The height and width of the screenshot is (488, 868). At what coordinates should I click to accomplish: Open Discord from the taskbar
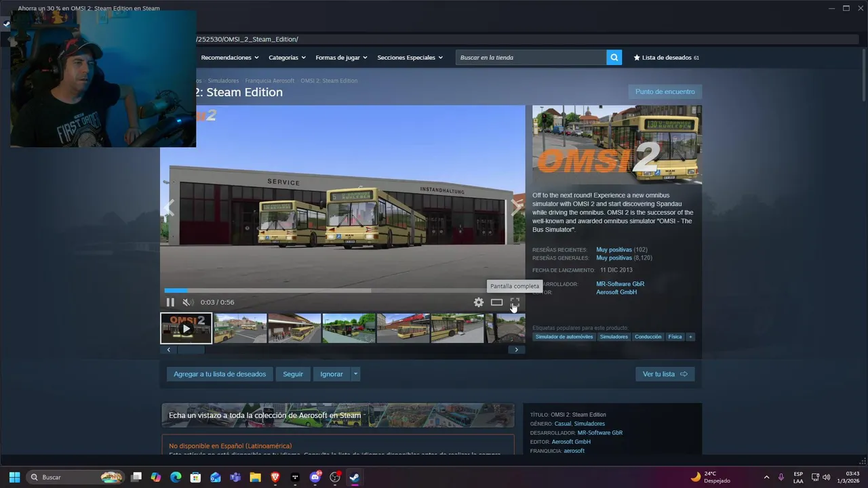click(x=315, y=477)
